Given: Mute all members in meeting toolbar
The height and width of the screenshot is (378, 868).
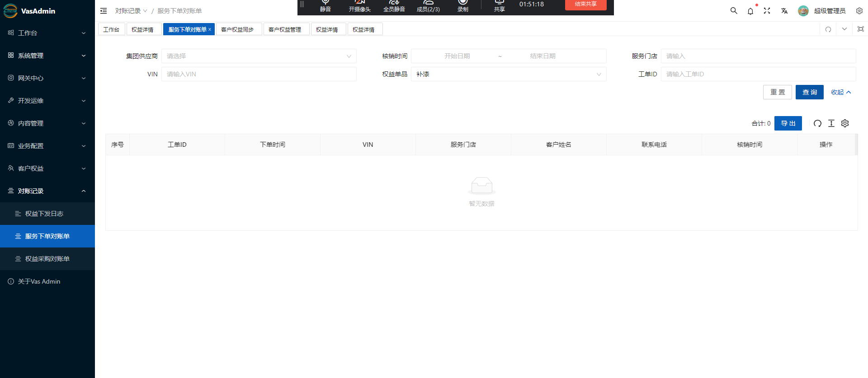Looking at the screenshot, I should (x=394, y=6).
